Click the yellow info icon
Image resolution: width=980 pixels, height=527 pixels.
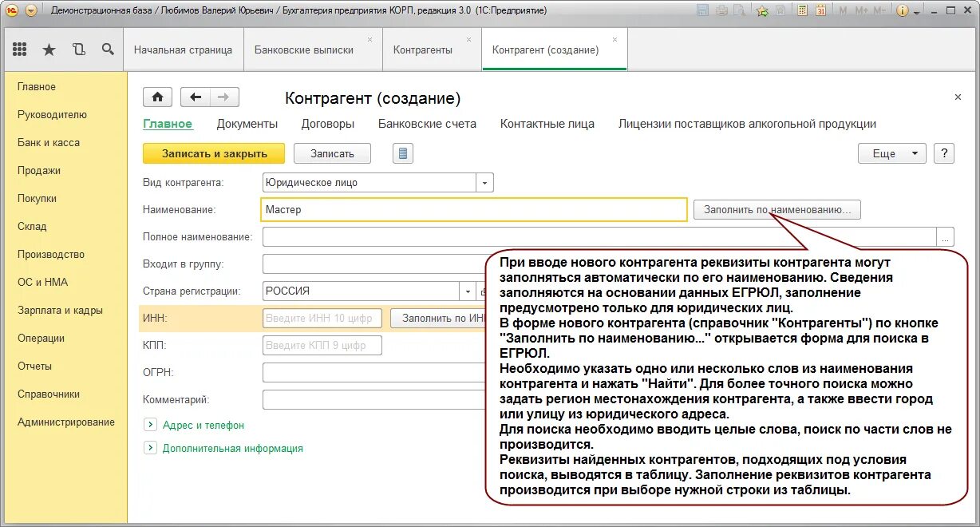(903, 11)
